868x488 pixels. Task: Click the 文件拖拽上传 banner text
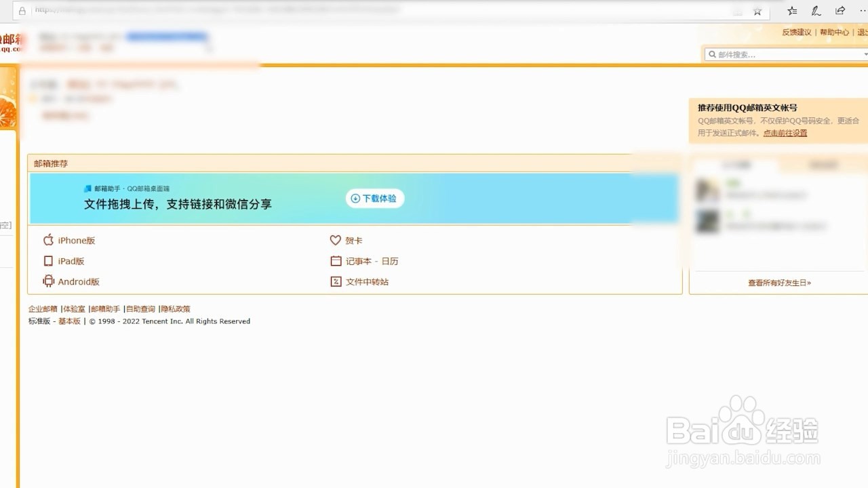coord(178,204)
